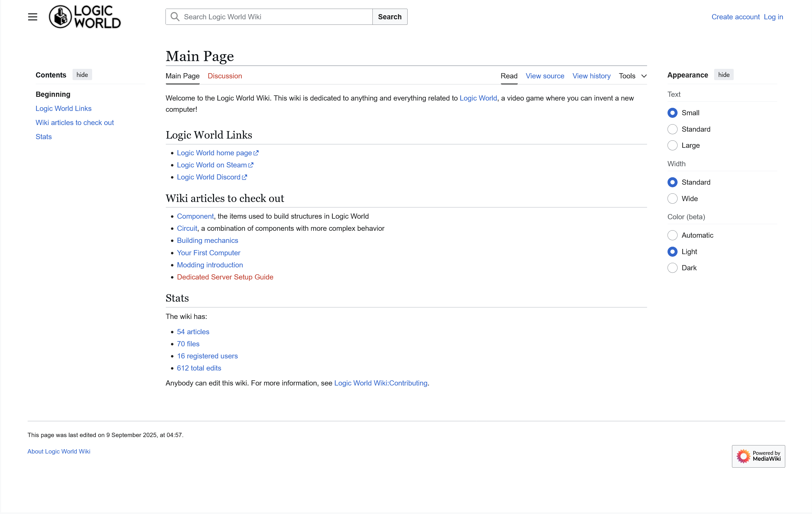Jump to Beginning in contents
Image resolution: width=812 pixels, height=514 pixels.
click(53, 94)
